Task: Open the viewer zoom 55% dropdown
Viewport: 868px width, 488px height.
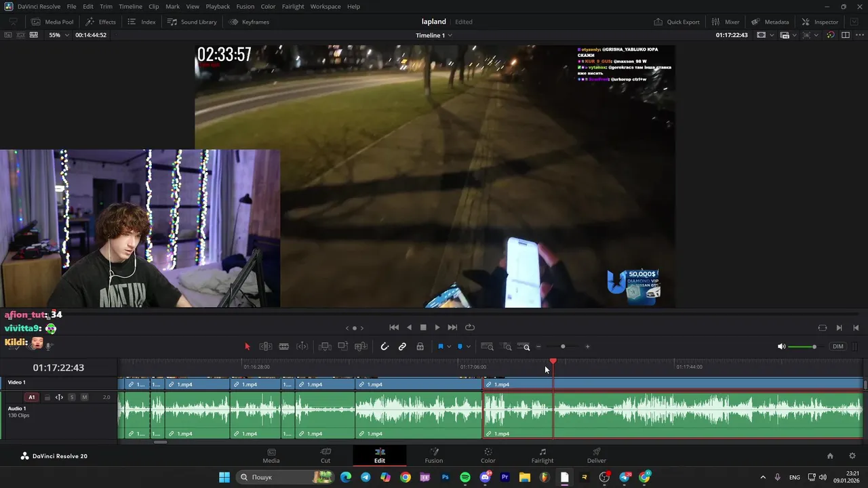Action: [x=59, y=35]
